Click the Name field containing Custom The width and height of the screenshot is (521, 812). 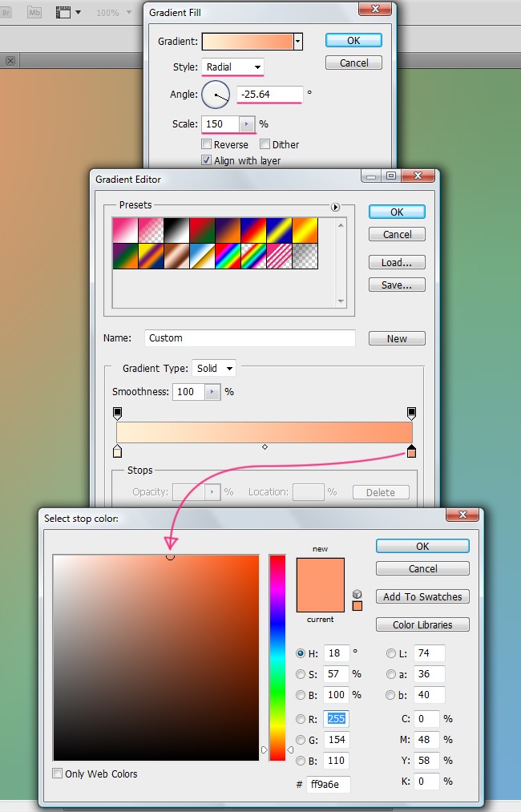(x=249, y=338)
